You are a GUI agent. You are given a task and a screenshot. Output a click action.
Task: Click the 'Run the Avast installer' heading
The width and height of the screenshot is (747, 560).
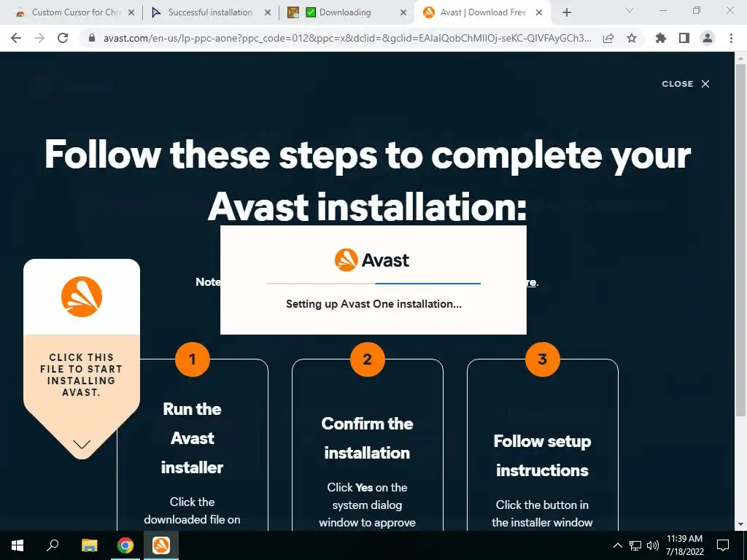[192, 438]
